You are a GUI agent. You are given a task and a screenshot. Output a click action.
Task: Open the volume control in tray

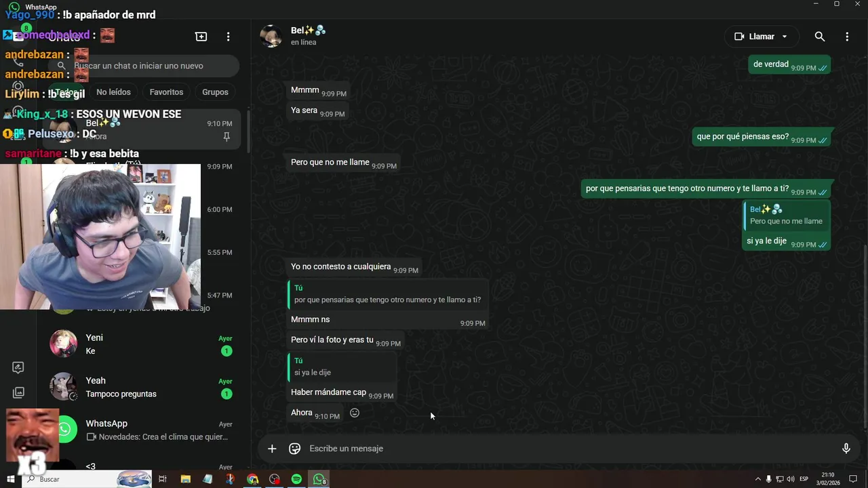click(x=790, y=479)
